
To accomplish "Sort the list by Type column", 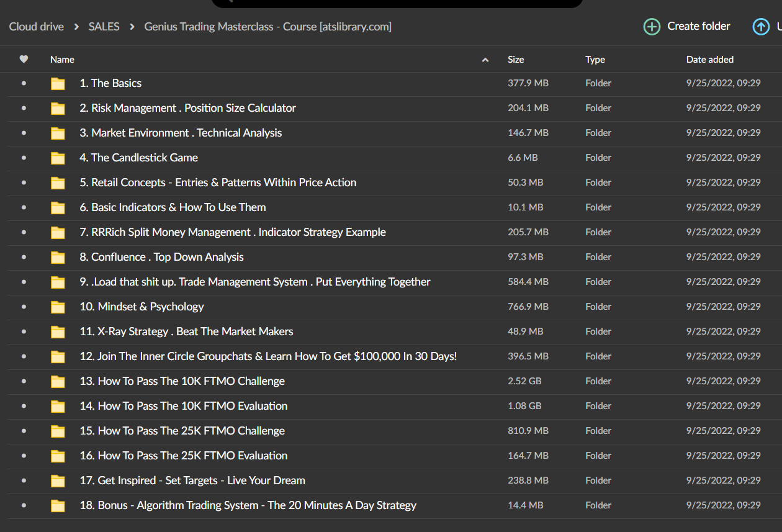I will 595,60.
